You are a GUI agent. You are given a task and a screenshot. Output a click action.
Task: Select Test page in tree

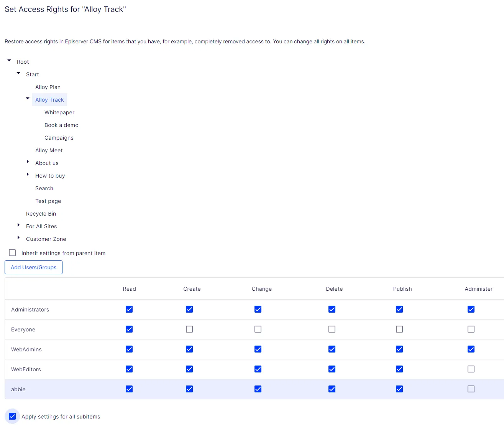[x=48, y=201]
